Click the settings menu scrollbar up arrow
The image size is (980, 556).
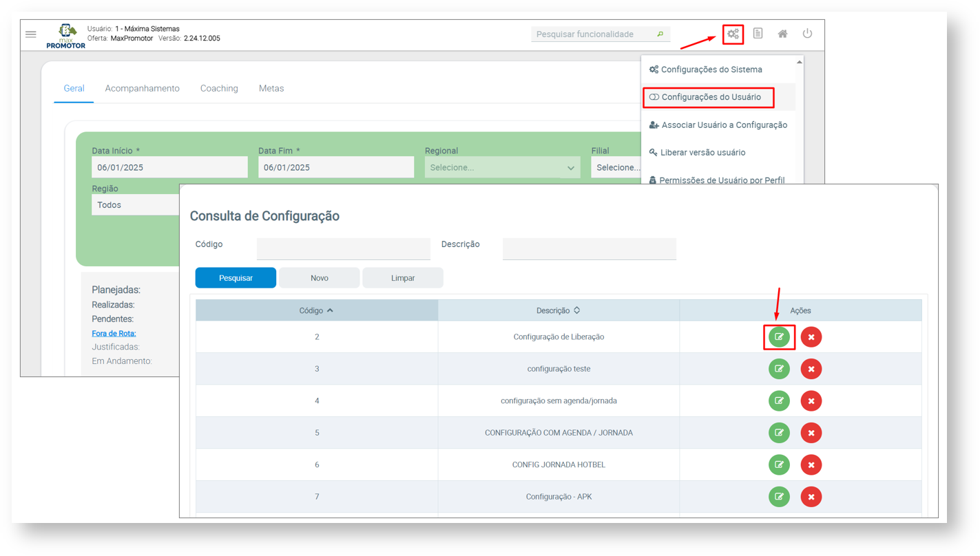click(799, 62)
